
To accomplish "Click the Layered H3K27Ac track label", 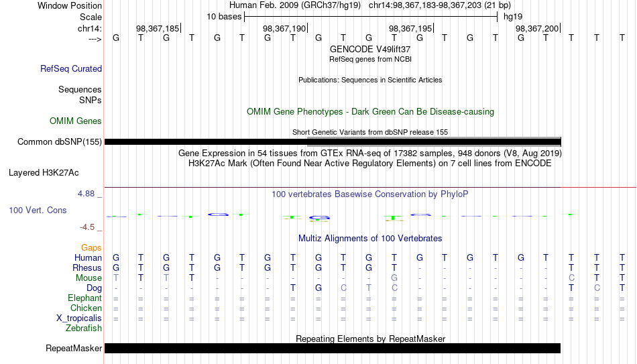I will coord(44,173).
